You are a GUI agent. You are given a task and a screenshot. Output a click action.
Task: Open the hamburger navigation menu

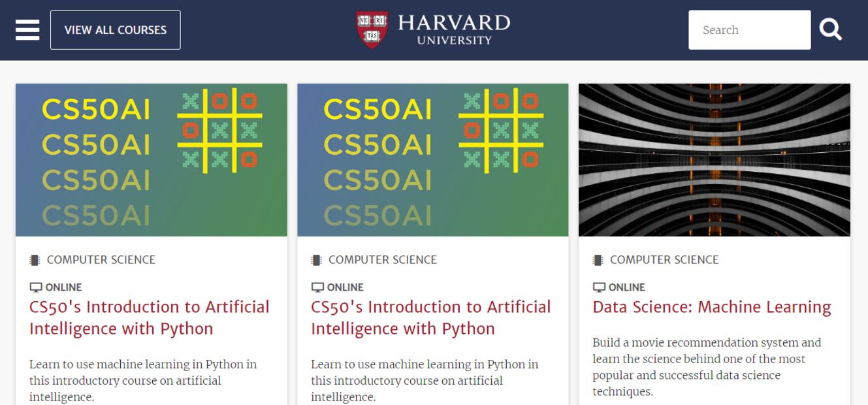[27, 30]
